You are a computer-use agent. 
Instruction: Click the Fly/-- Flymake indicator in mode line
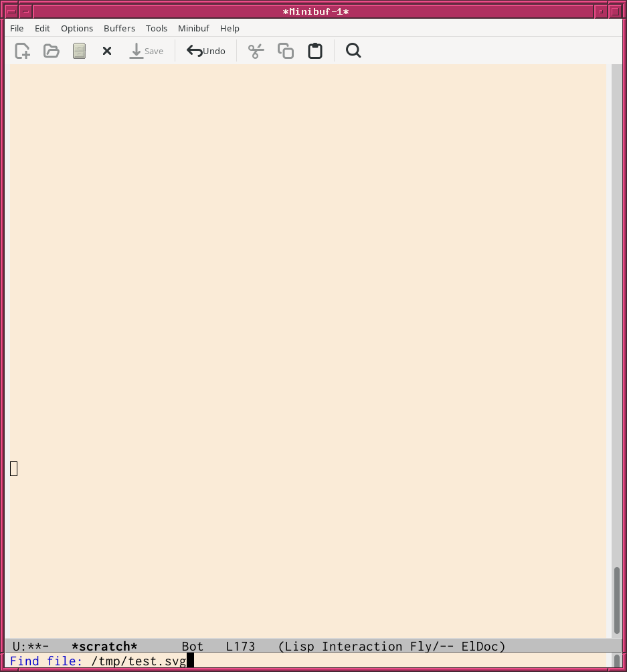(432, 647)
